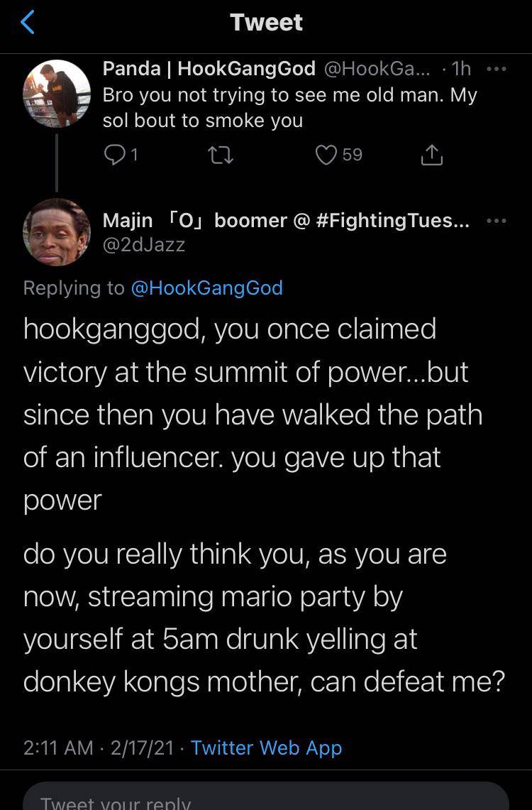
Task: Open the Panda | HookGangGod display name
Action: coord(209,68)
